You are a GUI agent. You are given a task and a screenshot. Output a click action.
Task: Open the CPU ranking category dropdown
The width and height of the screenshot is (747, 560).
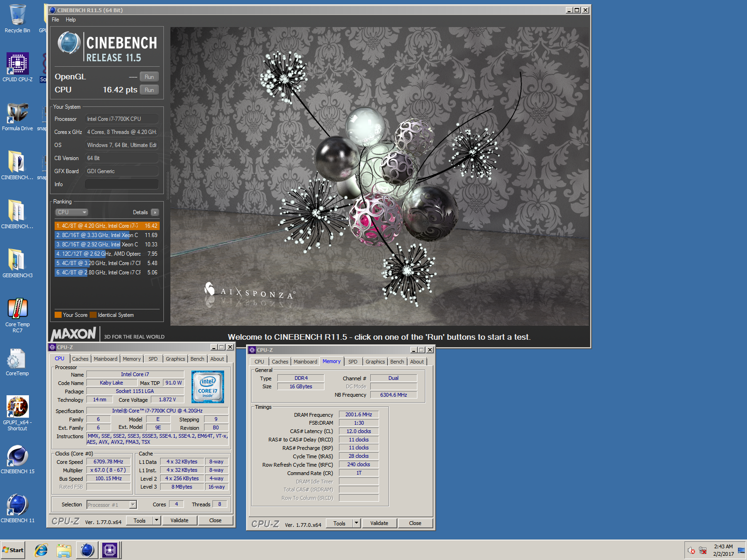71,212
